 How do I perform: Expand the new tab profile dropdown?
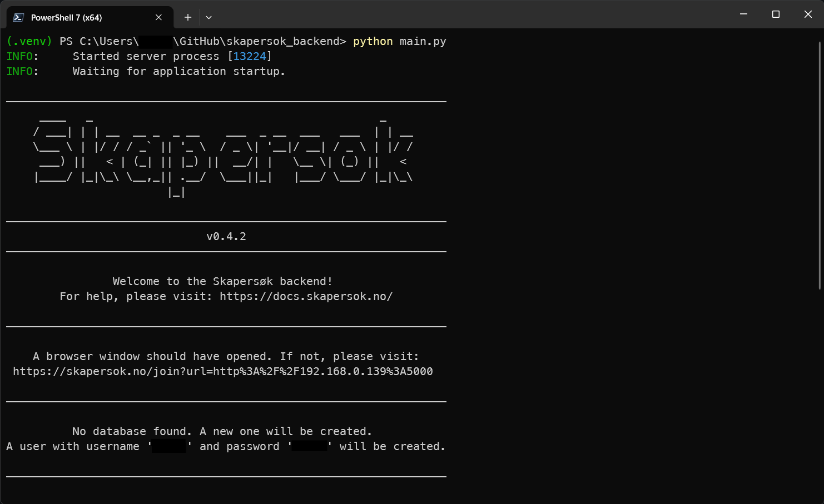209,17
